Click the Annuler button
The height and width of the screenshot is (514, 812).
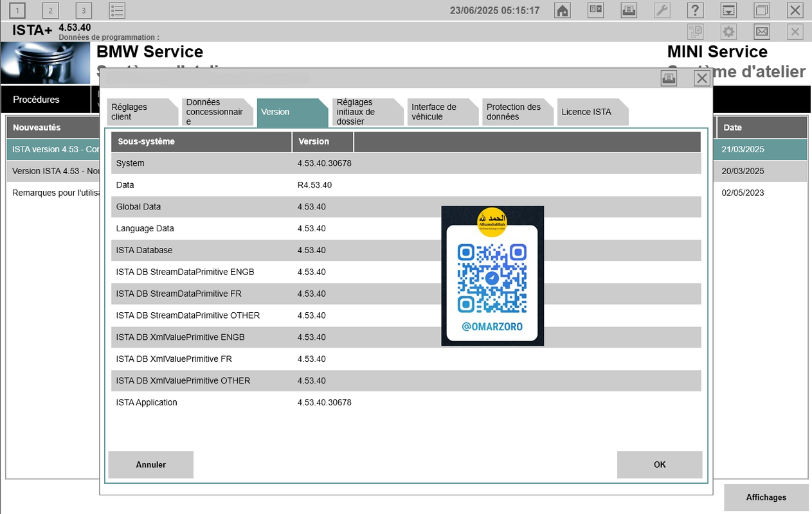pyautogui.click(x=151, y=465)
